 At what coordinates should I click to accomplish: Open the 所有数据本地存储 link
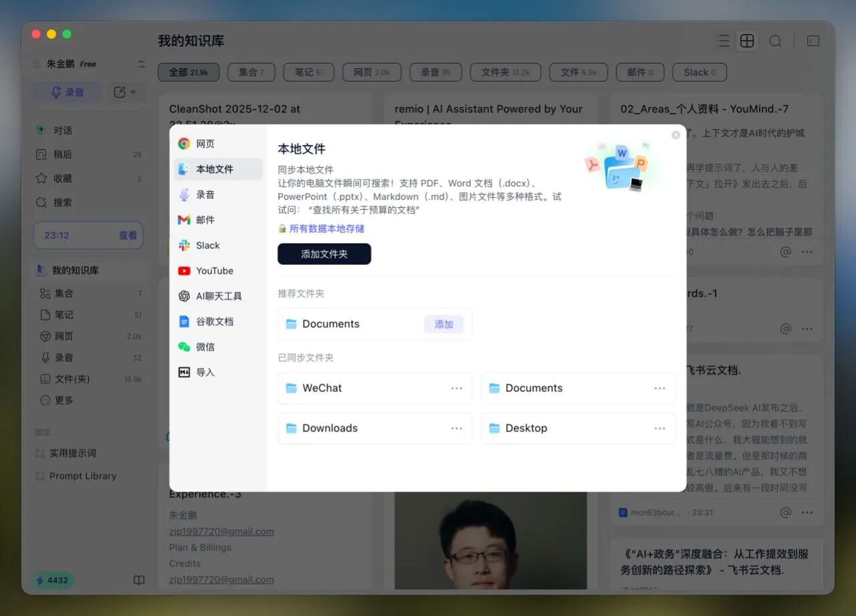[x=326, y=229]
